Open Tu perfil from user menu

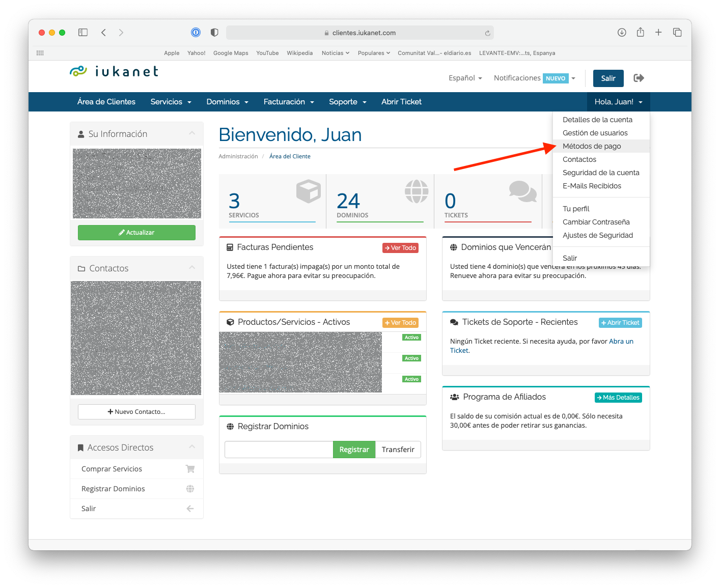tap(601, 209)
